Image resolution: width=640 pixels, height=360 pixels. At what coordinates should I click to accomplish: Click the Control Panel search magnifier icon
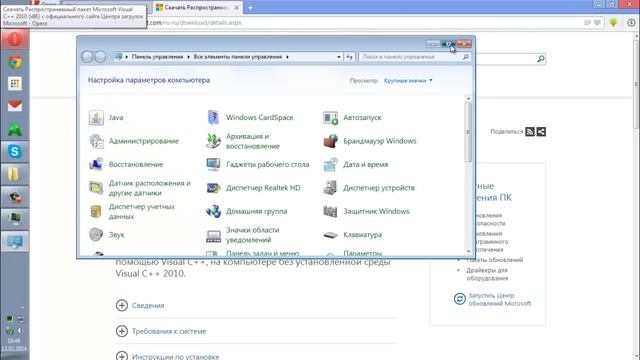click(466, 57)
